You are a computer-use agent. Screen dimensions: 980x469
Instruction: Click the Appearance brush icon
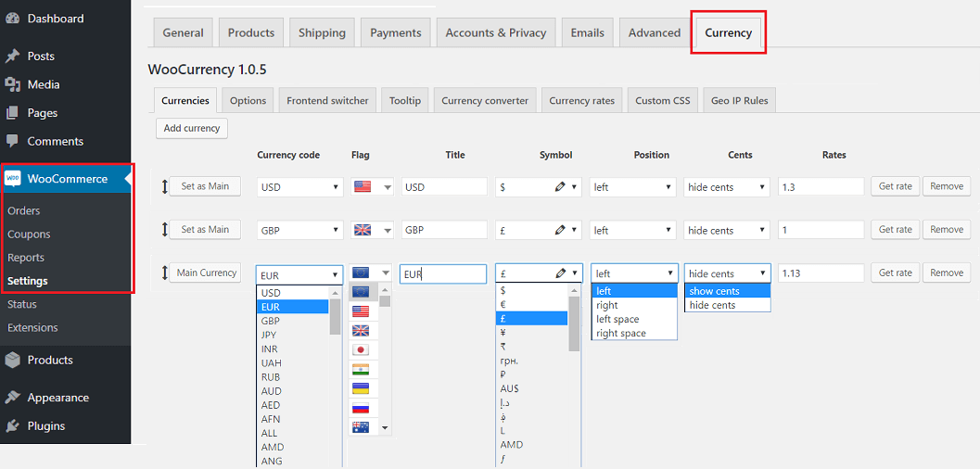[x=13, y=398]
